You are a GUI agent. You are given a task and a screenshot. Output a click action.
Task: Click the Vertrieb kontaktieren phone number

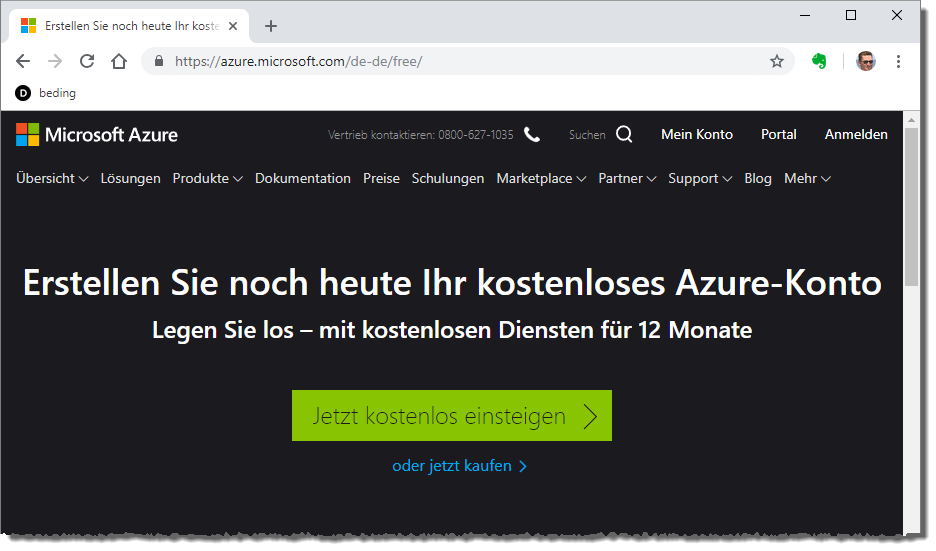475,135
